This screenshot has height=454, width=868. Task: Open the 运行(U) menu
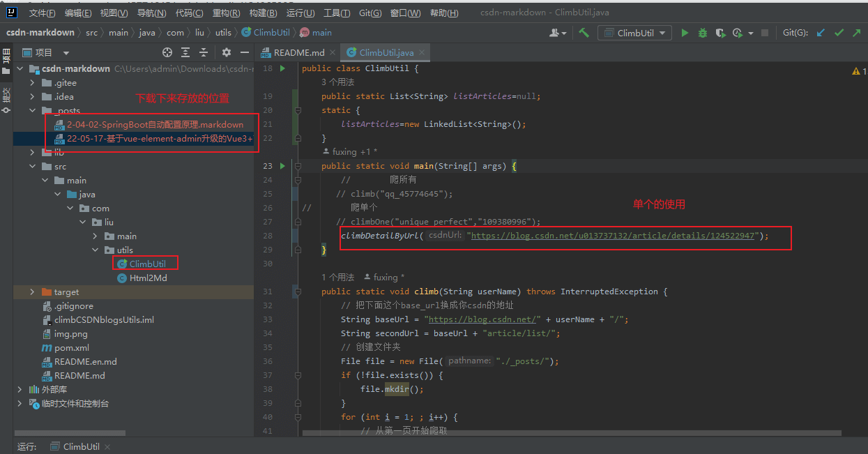point(300,13)
